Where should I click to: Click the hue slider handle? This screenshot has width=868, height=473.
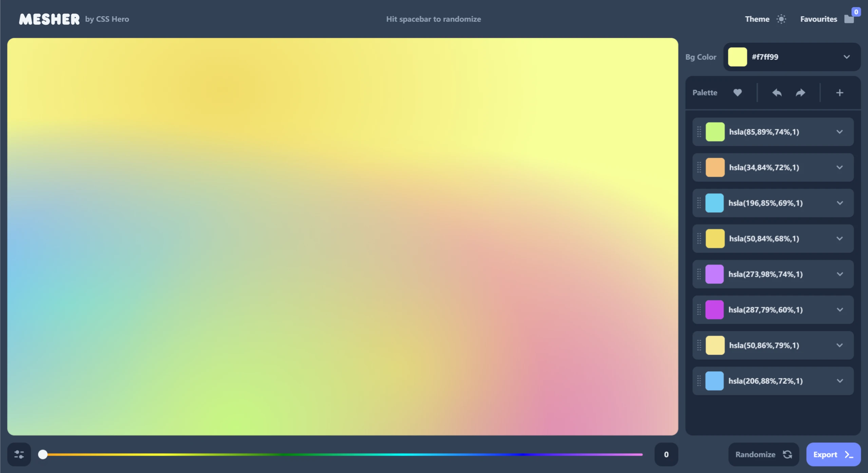coord(43,454)
